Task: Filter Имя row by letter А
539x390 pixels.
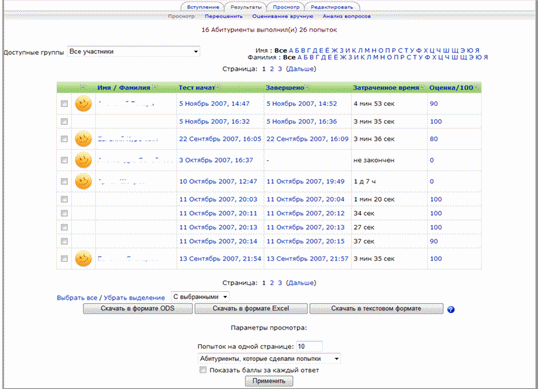Action: (291, 51)
